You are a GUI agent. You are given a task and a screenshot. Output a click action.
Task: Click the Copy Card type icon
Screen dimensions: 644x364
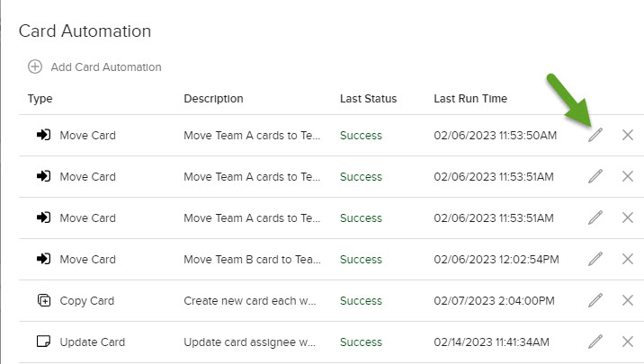point(44,300)
